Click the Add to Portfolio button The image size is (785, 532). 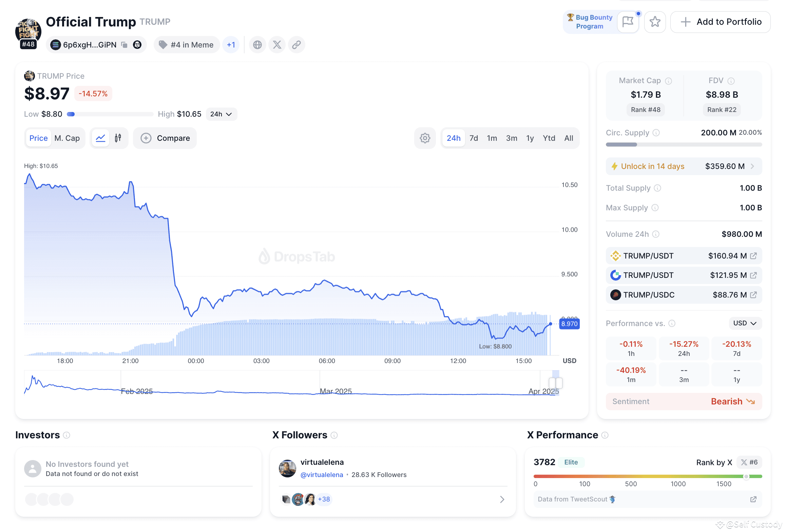pos(721,22)
